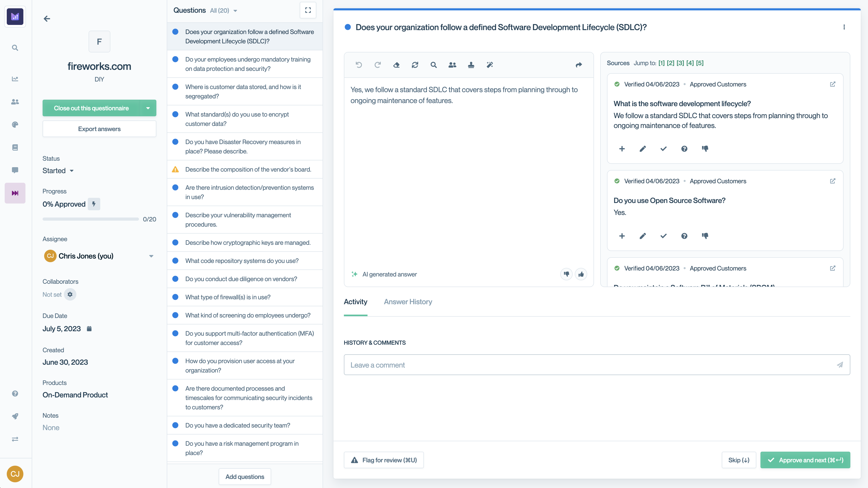The width and height of the screenshot is (868, 488).
Task: Expand the Chris Jones assignee dropdown
Action: [151, 256]
